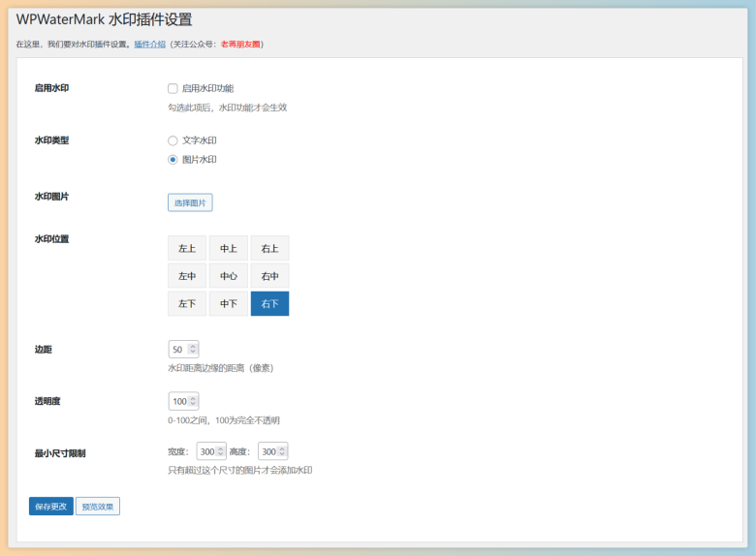Viewport: 756px width, 556px height.
Task: Click the 选择图片 button
Action: tap(190, 202)
